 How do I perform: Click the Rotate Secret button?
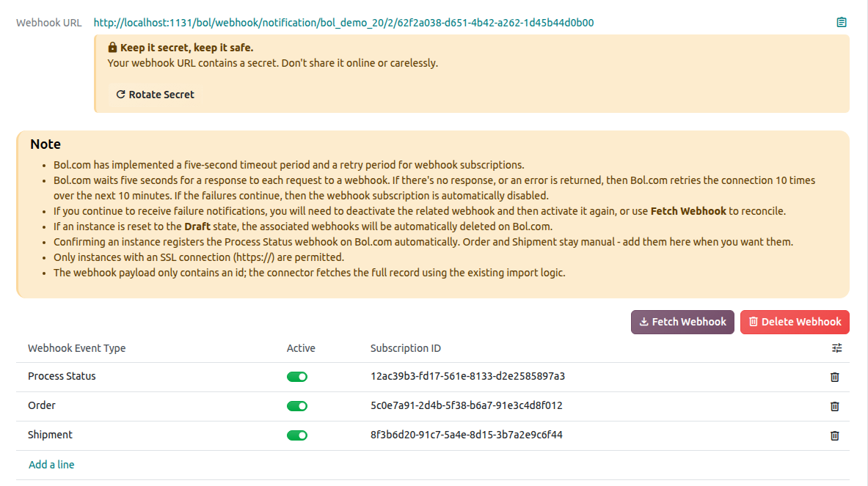pyautogui.click(x=155, y=95)
